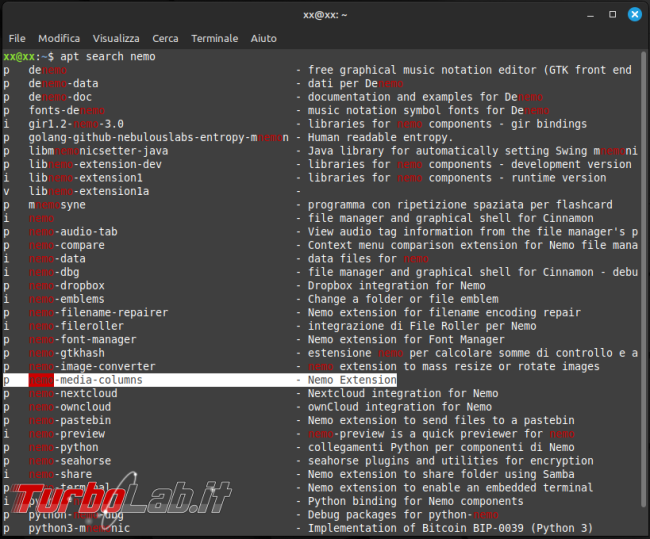Click the 'nemo-audio-tab' package name
The image size is (650, 539).
coord(73,232)
